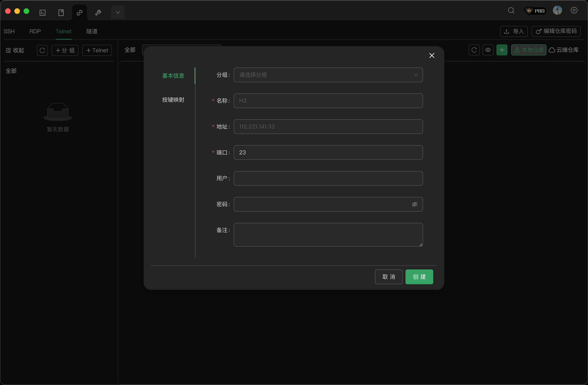Switch repository view to 云端仓库
Image resolution: width=588 pixels, height=385 pixels.
point(564,50)
